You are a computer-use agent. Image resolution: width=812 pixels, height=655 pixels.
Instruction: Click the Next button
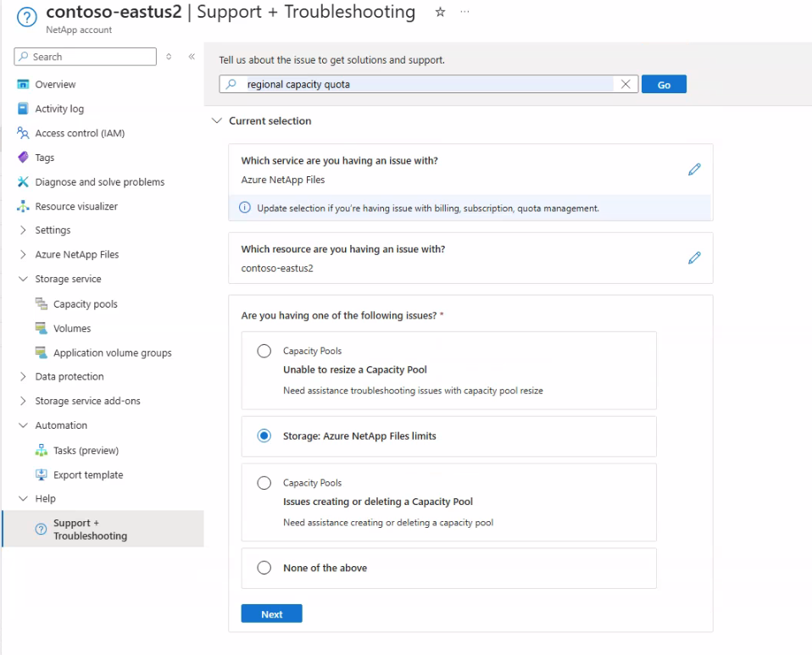pos(271,613)
